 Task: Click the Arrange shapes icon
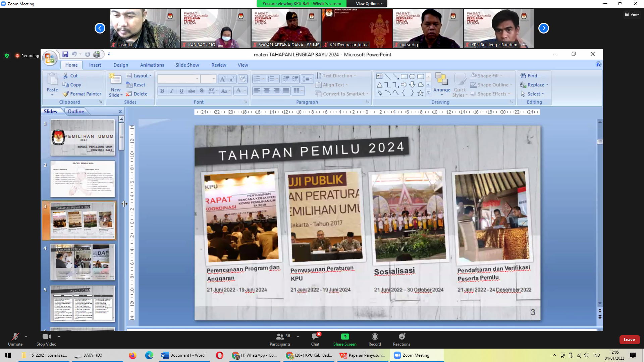tap(442, 80)
